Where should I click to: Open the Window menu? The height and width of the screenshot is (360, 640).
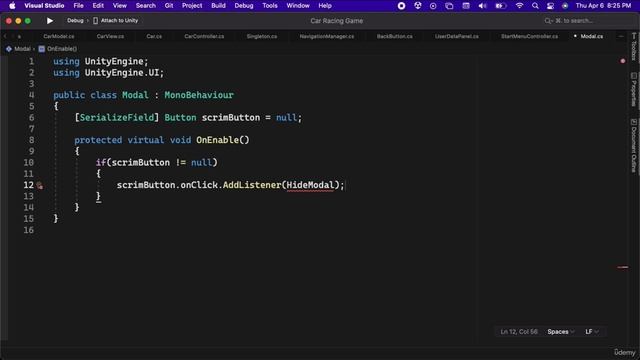click(298, 6)
